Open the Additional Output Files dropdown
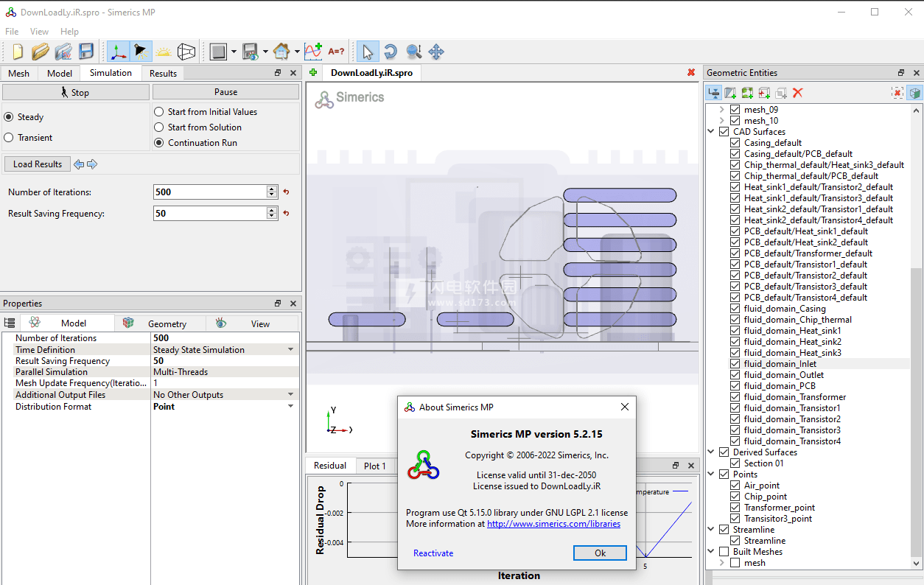Screen dimensions: 924x585 291,395
